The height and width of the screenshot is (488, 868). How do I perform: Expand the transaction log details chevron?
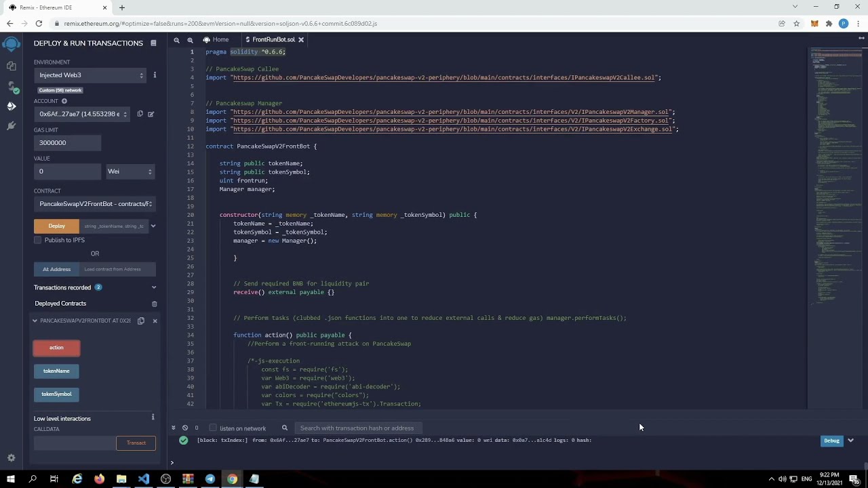point(850,441)
